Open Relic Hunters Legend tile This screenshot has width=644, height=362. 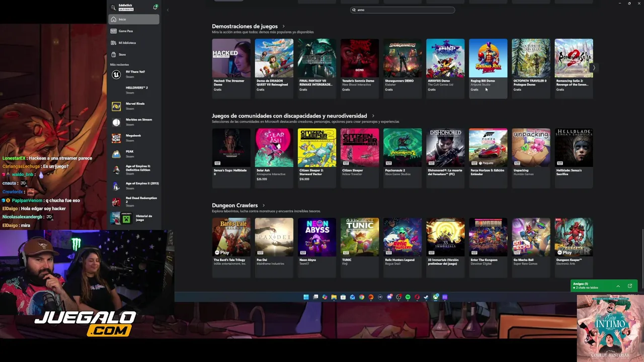403,247
